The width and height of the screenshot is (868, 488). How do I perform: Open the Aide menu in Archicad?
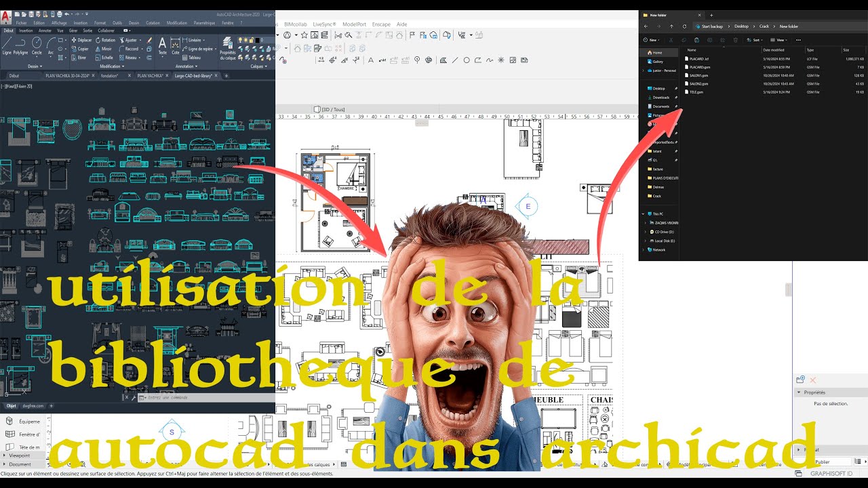401,24
